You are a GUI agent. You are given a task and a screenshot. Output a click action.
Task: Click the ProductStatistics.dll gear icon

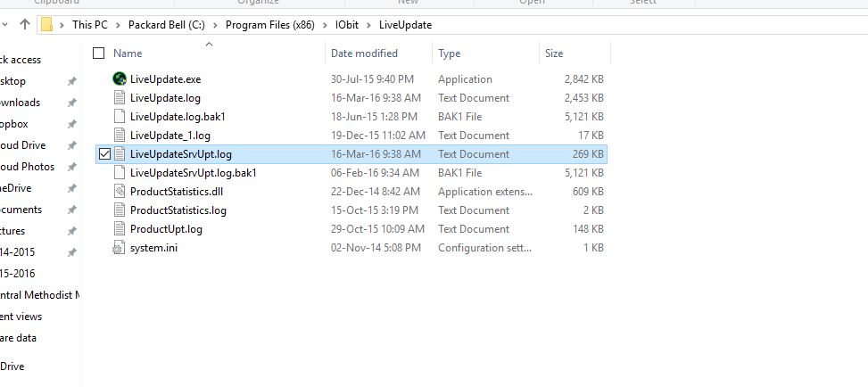point(119,192)
